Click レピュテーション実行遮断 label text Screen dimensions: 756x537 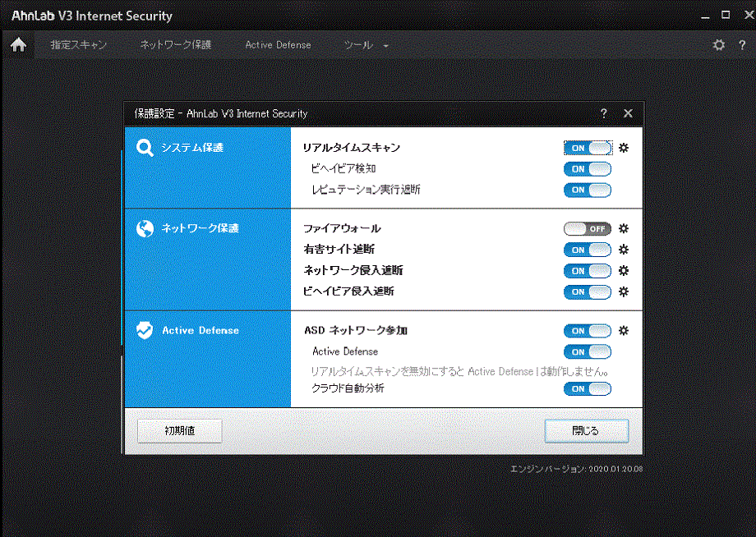pyautogui.click(x=366, y=190)
